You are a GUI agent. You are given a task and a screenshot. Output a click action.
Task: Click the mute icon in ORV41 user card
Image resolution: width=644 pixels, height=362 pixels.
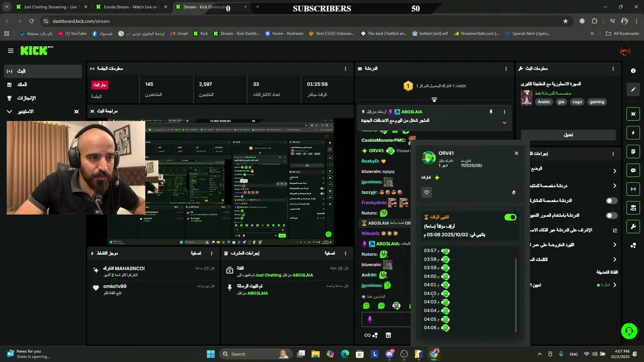(x=514, y=192)
